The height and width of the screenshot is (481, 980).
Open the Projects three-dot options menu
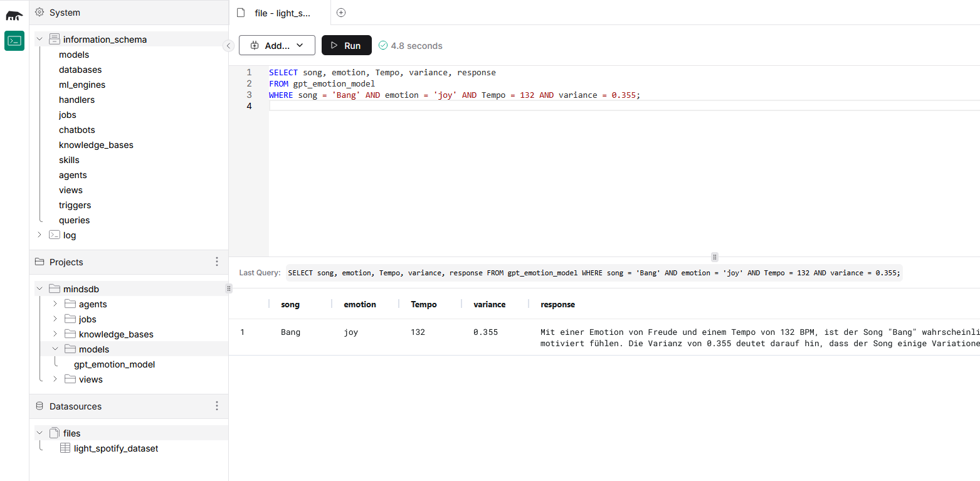[x=217, y=262]
